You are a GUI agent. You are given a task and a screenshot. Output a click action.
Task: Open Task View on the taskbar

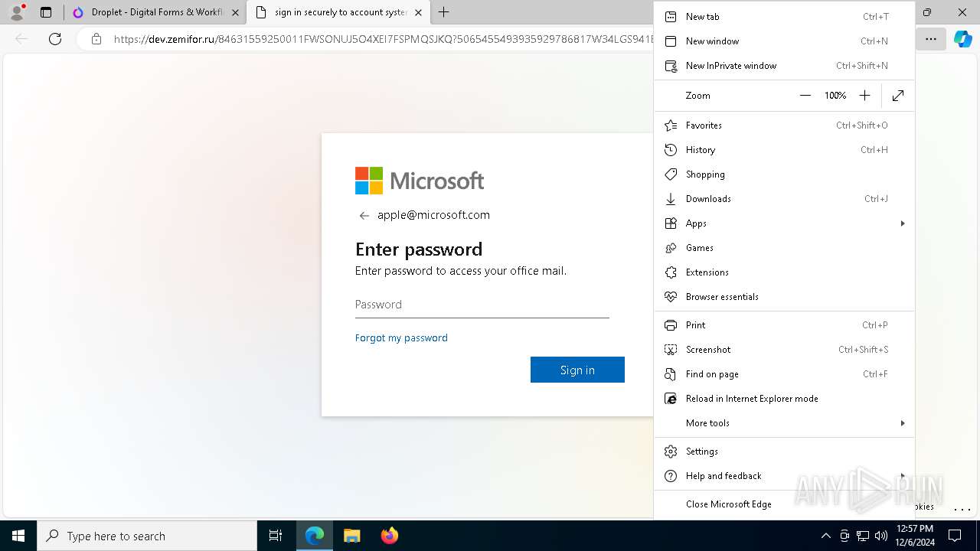click(x=276, y=536)
